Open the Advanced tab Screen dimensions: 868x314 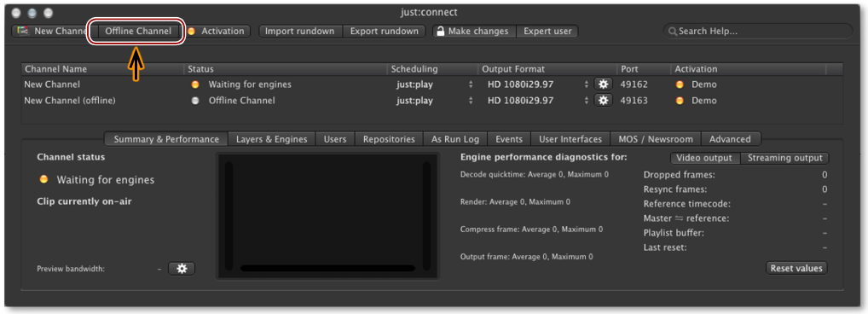click(730, 140)
